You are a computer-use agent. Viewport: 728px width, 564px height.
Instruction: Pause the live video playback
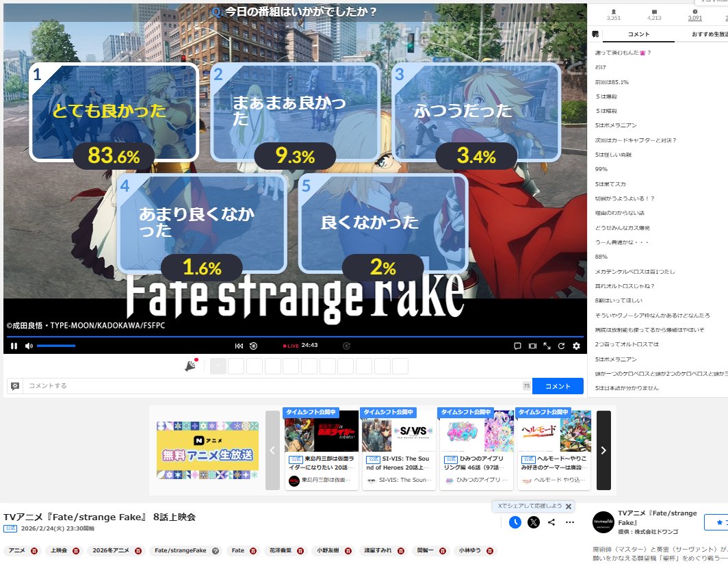coord(14,346)
